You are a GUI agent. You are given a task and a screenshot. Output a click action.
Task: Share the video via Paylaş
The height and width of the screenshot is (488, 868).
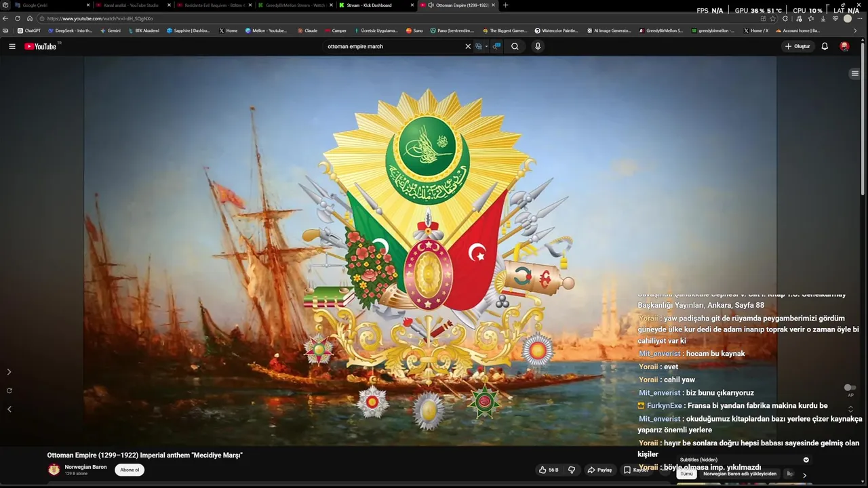[599, 470]
